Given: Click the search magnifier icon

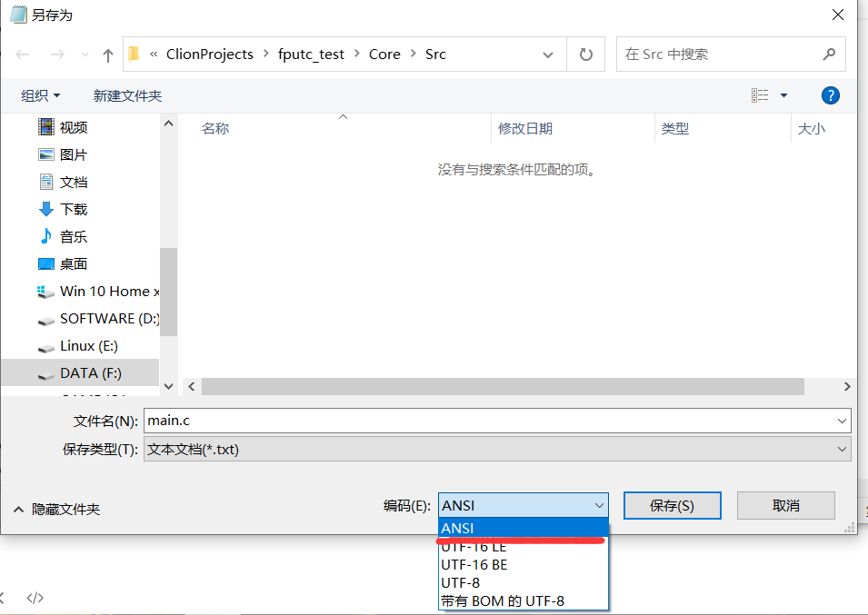Looking at the screenshot, I should 829,55.
